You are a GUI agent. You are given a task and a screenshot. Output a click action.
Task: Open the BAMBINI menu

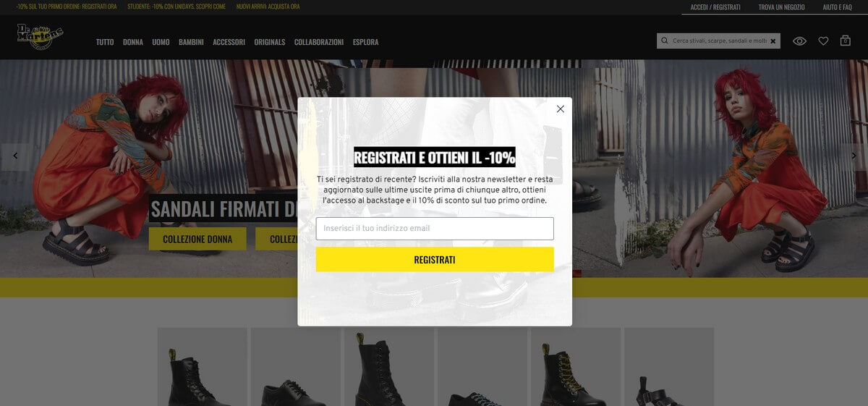click(191, 42)
